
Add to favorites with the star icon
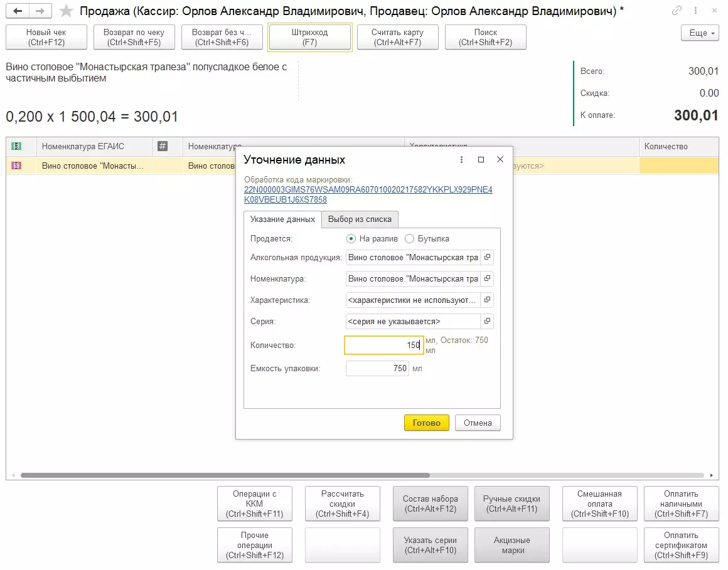(x=67, y=11)
